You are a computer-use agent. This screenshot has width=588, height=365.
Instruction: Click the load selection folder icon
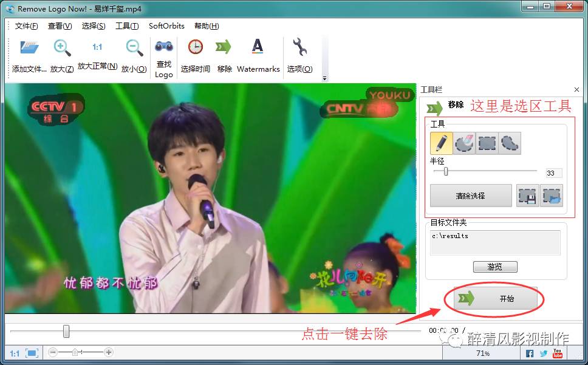click(x=552, y=196)
